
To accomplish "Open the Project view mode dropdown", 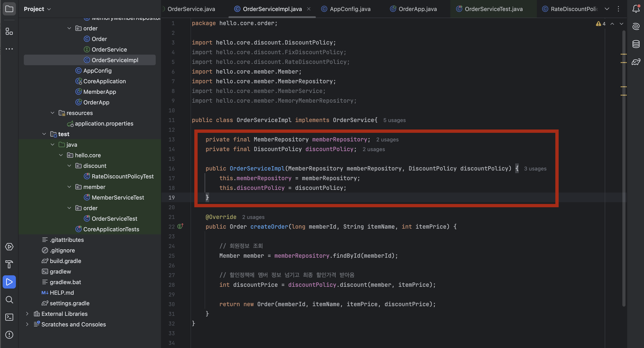I will [37, 9].
